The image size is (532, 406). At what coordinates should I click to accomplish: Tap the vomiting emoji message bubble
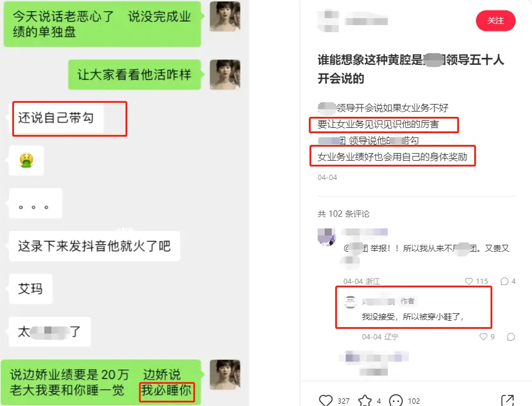tap(26, 160)
